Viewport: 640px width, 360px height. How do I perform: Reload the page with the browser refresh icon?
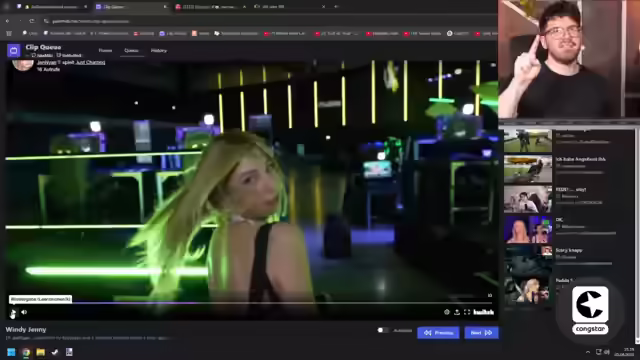point(32,21)
